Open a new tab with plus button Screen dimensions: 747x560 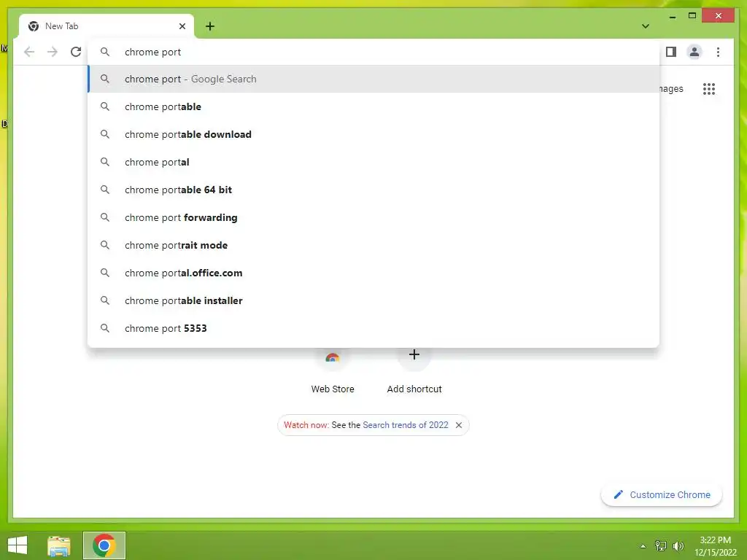coord(210,26)
